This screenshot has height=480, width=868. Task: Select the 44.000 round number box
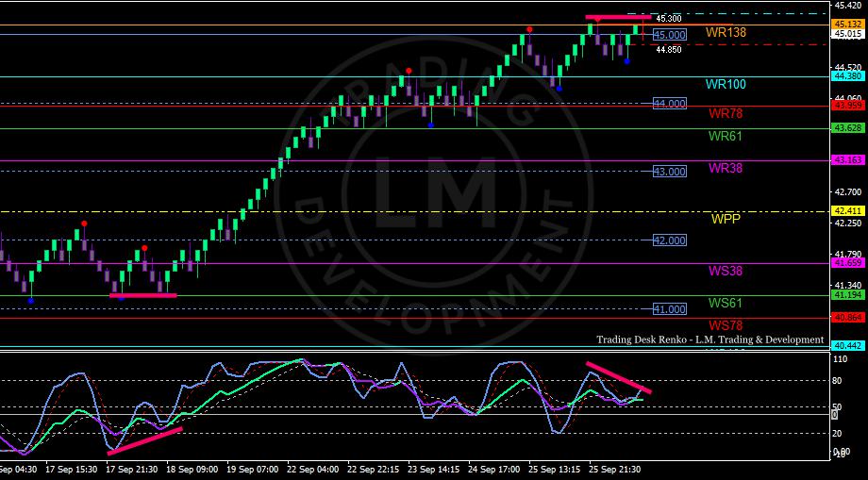(x=670, y=104)
